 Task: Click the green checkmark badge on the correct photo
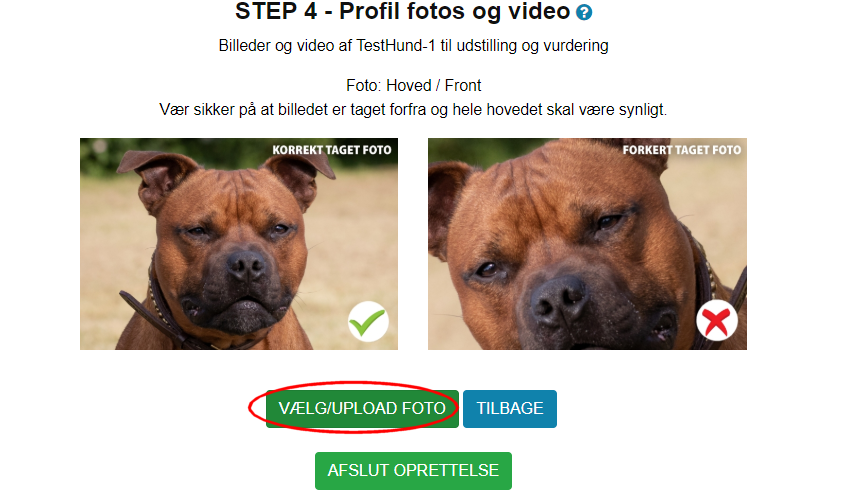[368, 321]
